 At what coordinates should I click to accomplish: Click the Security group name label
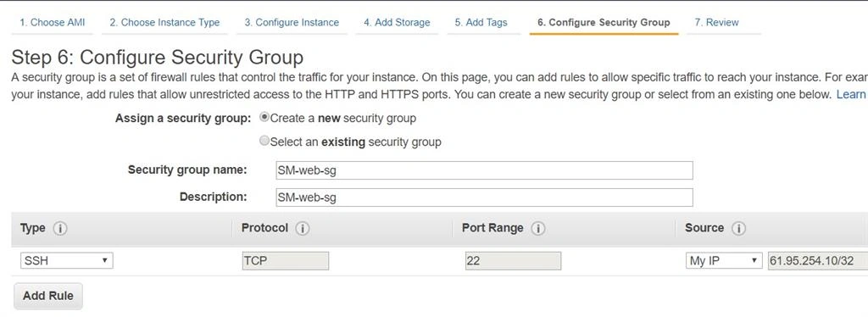(x=187, y=170)
